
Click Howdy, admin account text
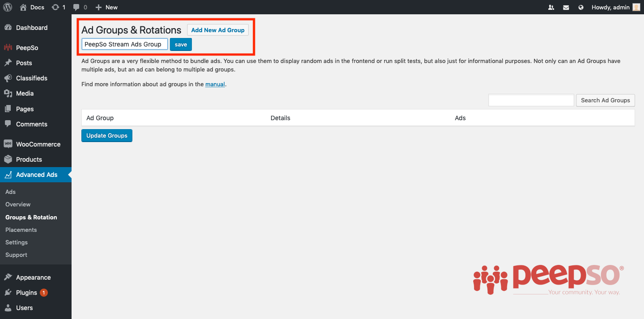click(610, 7)
